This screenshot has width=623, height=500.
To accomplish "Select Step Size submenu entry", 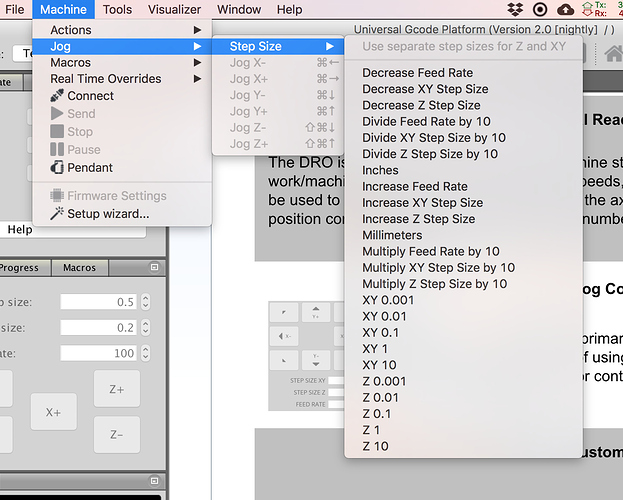I will tap(278, 46).
